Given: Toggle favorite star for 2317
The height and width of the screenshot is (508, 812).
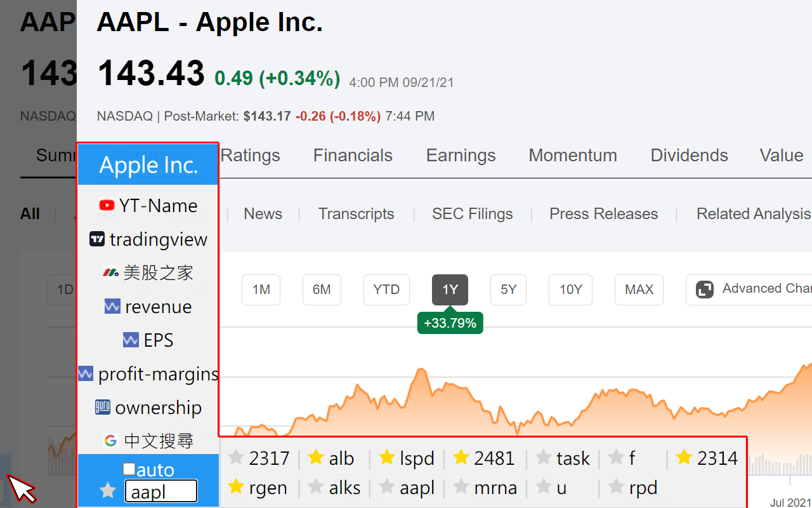Looking at the screenshot, I should click(x=236, y=458).
